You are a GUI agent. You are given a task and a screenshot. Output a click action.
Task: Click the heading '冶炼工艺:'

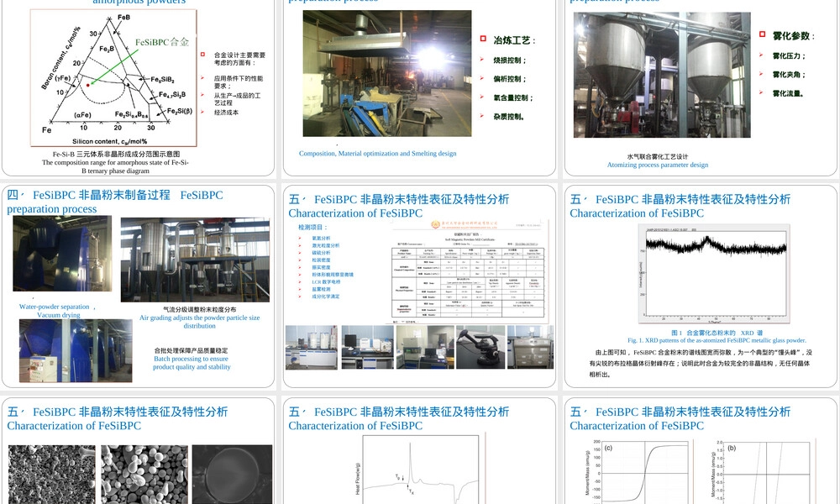click(x=514, y=40)
